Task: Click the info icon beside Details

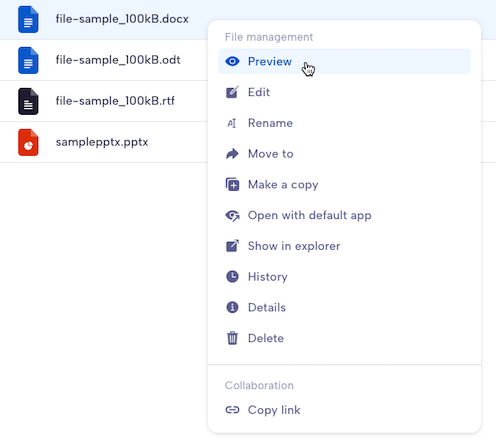Action: coord(232,307)
